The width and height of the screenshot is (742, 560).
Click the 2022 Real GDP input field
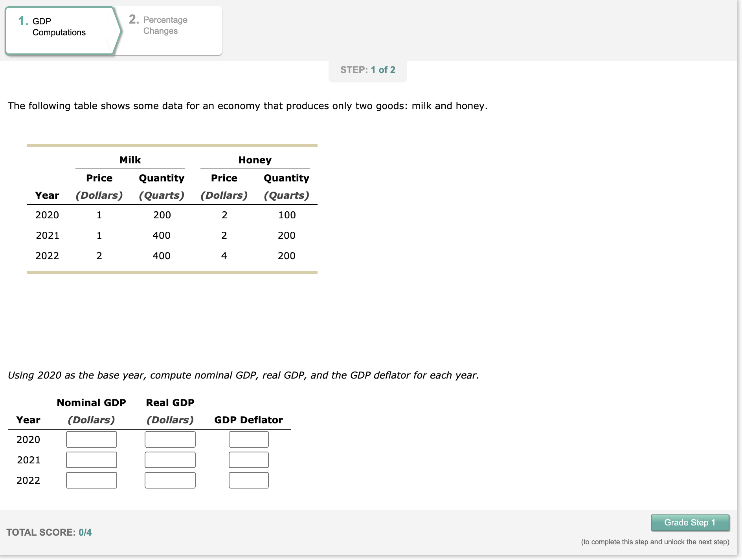coord(170,480)
